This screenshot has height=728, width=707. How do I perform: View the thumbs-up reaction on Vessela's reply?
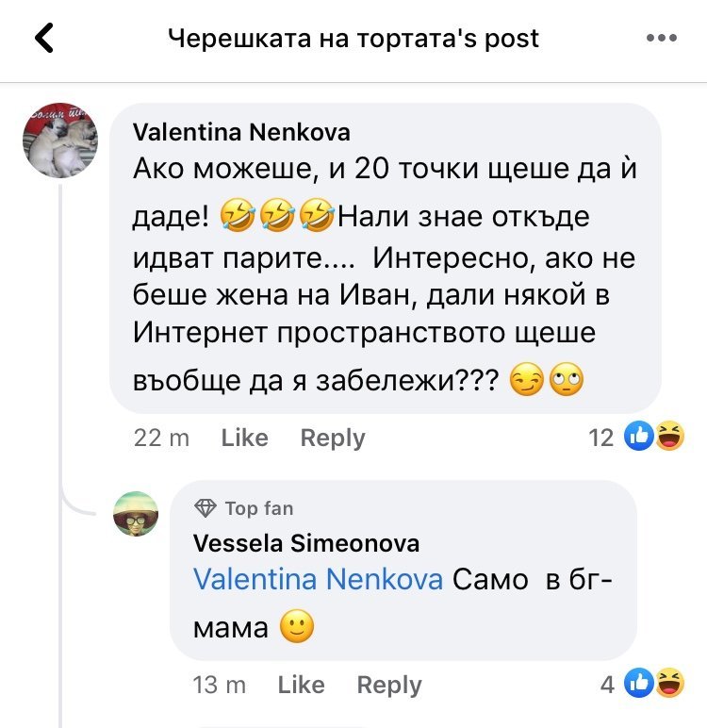(x=640, y=684)
